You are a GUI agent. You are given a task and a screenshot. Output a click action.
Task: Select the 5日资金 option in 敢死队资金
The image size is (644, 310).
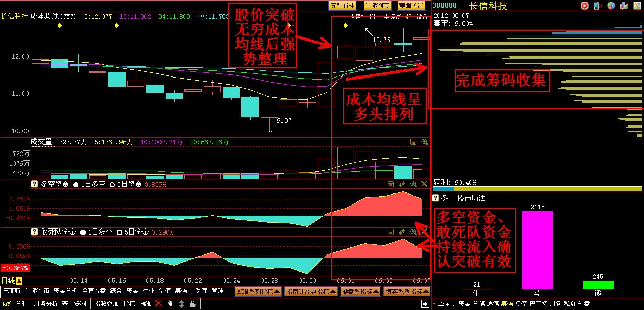[133, 232]
